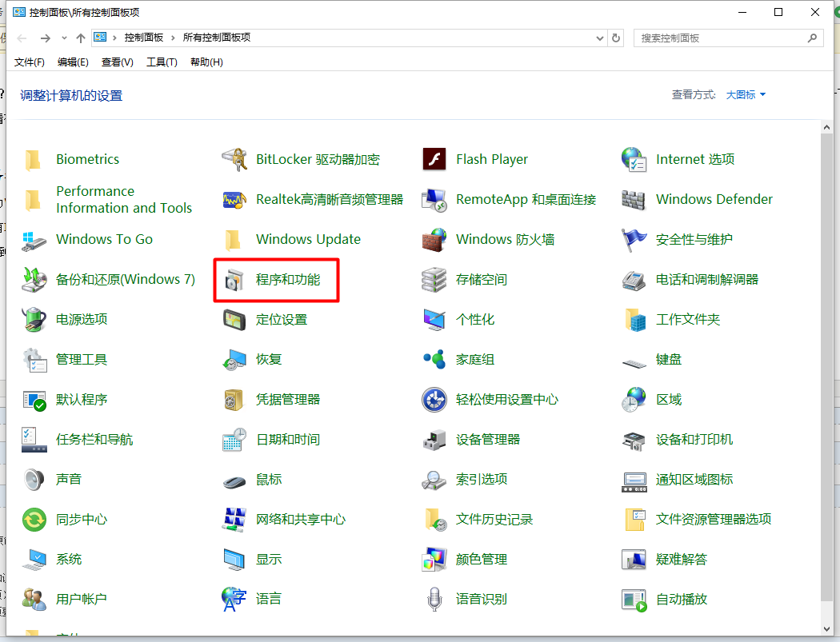Screen dimensions: 840x642
Task: Click the 管理工具 icon
Action: 34,360
